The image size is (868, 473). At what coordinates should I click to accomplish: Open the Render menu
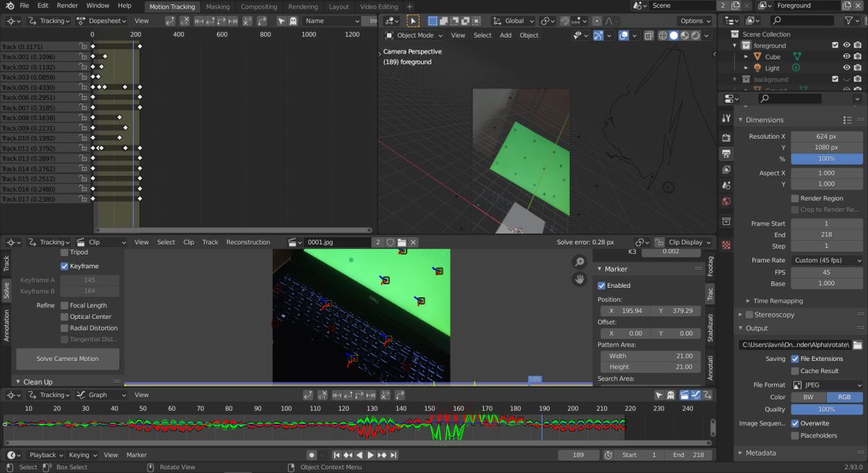67,6
